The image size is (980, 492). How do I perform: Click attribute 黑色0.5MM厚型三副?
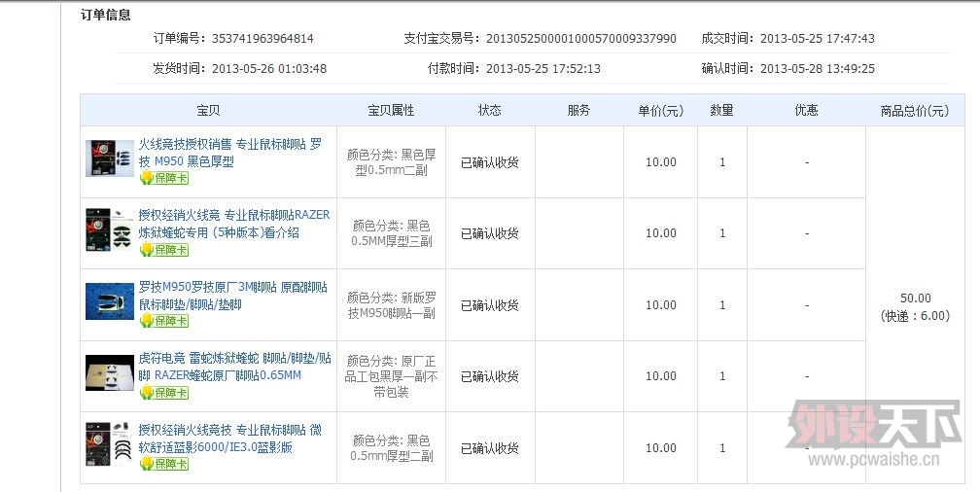click(x=391, y=233)
